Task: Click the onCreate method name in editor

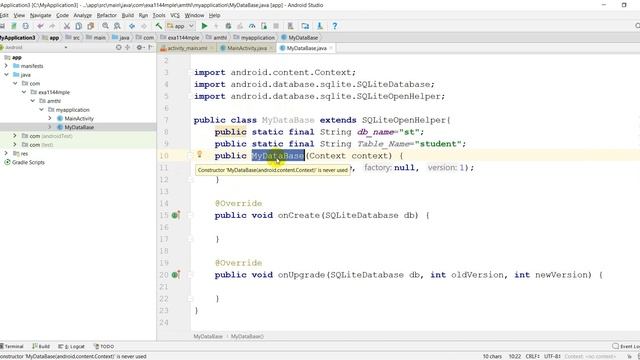Action: [x=299, y=215]
